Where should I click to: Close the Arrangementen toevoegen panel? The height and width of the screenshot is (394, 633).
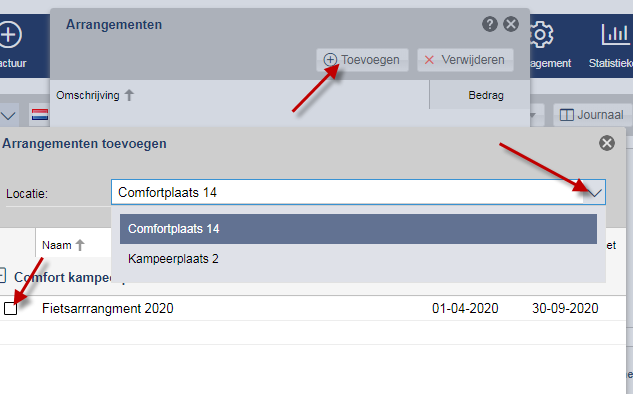tap(607, 143)
